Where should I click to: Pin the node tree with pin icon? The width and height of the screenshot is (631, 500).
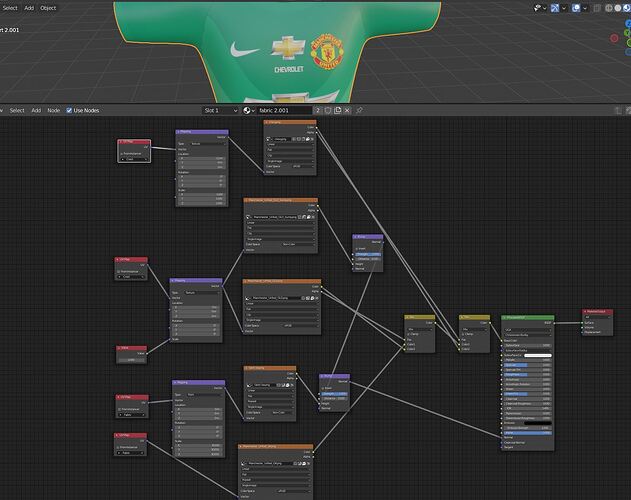(359, 110)
